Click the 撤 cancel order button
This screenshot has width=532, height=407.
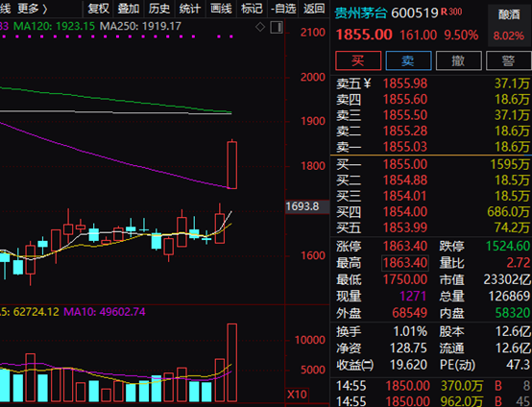(458, 60)
